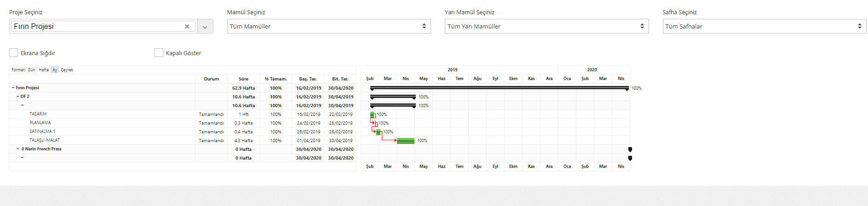Click the project search input field
The width and height of the screenshot is (868, 206).
coord(97,27)
